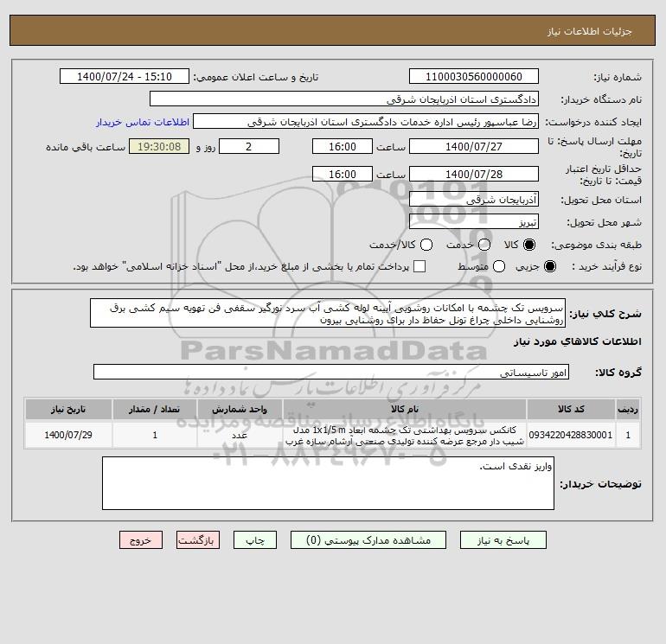The width and height of the screenshot is (666, 644).
Task: Click the product code 0934220428830001 cell
Action: (571, 435)
